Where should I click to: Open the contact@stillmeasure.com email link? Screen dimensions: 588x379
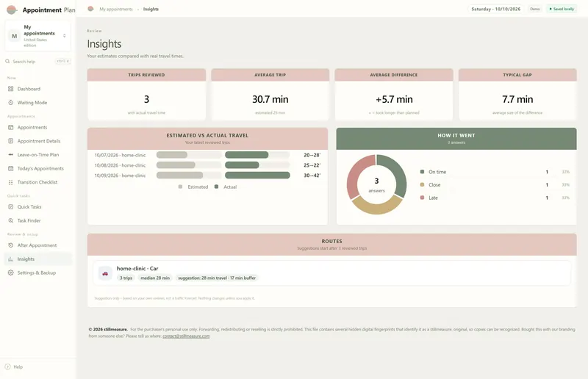pyautogui.click(x=186, y=336)
